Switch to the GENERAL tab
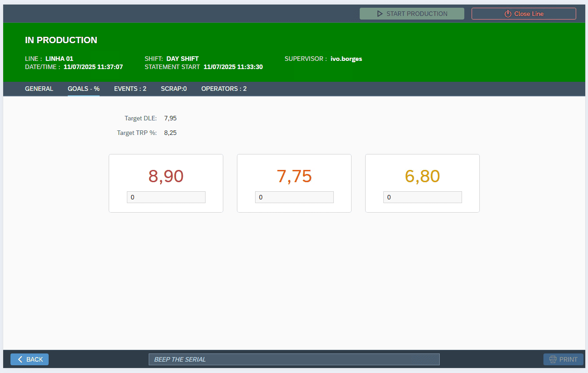The width and height of the screenshot is (588, 373). (39, 89)
